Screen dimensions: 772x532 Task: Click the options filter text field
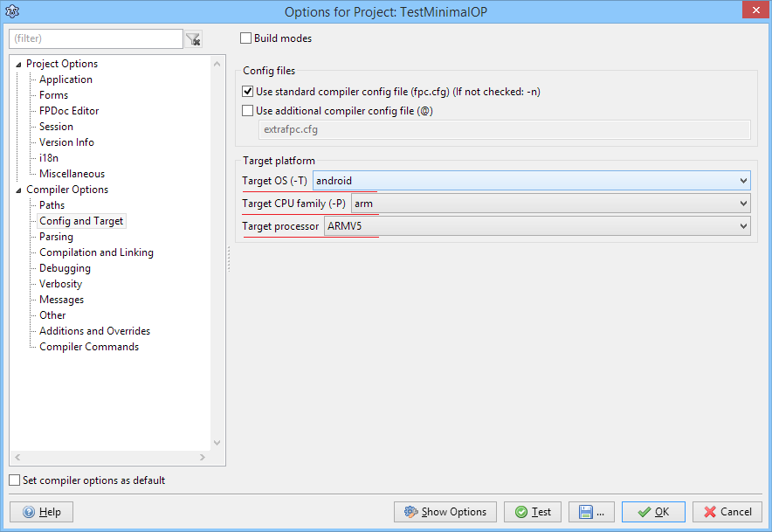pos(96,39)
